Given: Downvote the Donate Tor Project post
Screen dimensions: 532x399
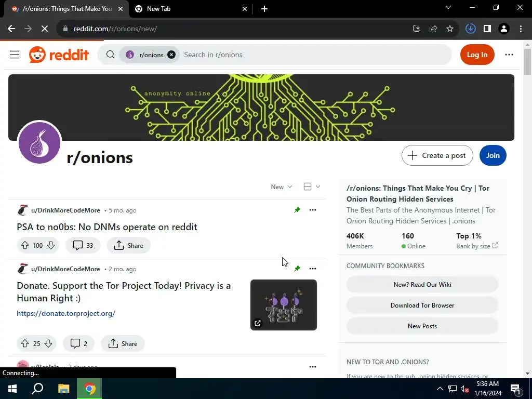Looking at the screenshot, I should click(x=48, y=343).
